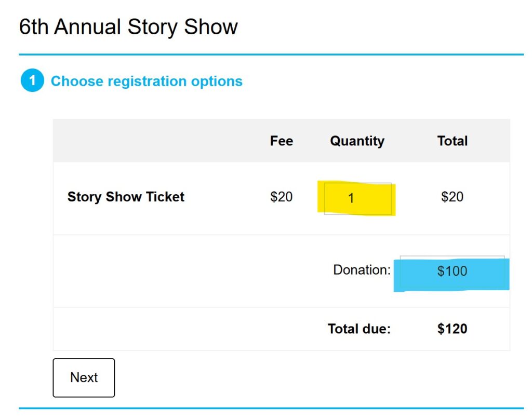Click the Quantity field for Story Show Ticket
Image resolution: width=532 pixels, height=420 pixels.
tap(357, 198)
